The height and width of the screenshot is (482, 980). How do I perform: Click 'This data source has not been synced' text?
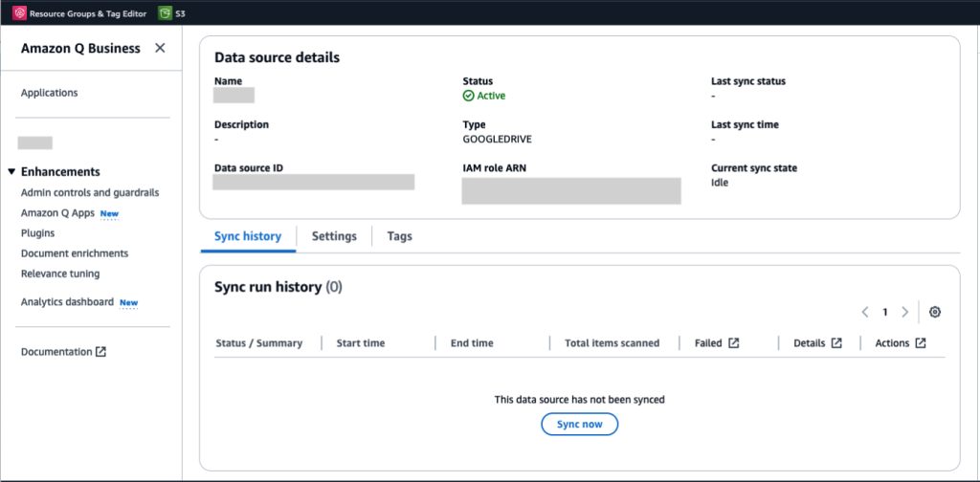point(579,399)
